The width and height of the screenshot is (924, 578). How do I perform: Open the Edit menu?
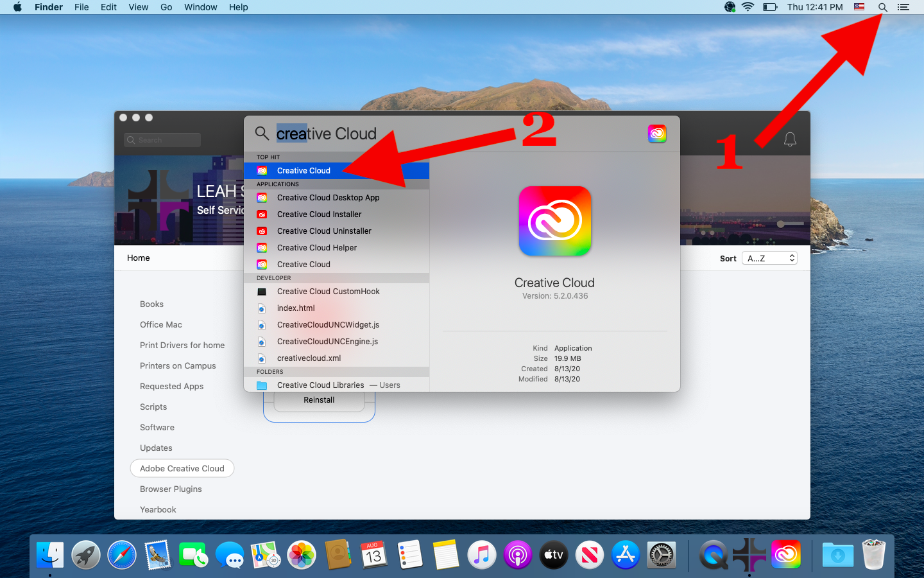[x=108, y=7]
